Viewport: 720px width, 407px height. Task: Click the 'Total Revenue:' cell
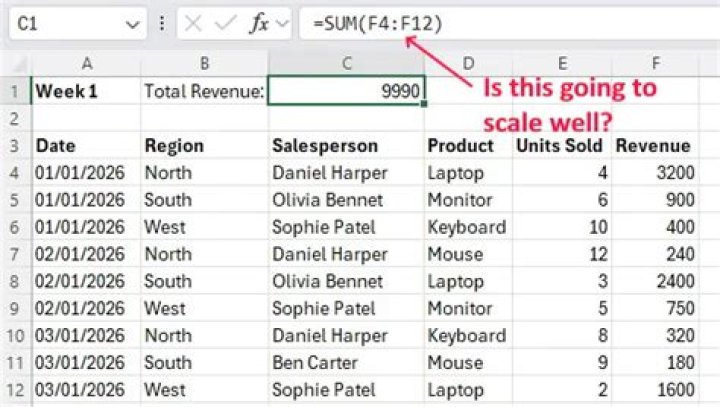click(204, 91)
